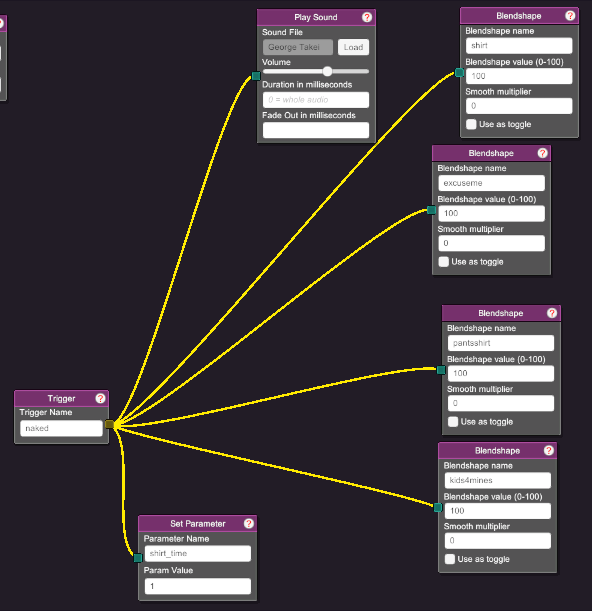Image resolution: width=592 pixels, height=611 pixels.
Task: Click help icon on shirt Blendshape node
Action: (x=570, y=16)
